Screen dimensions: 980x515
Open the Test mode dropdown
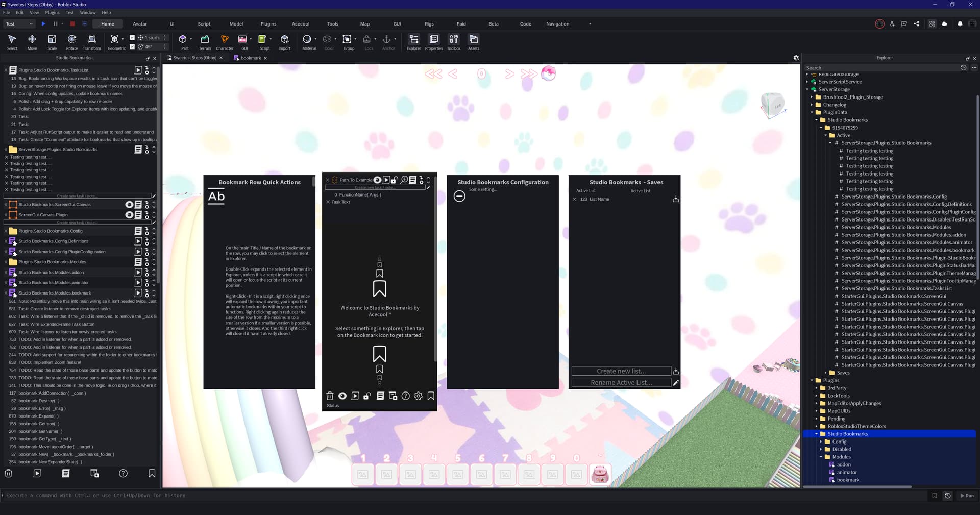click(19, 24)
